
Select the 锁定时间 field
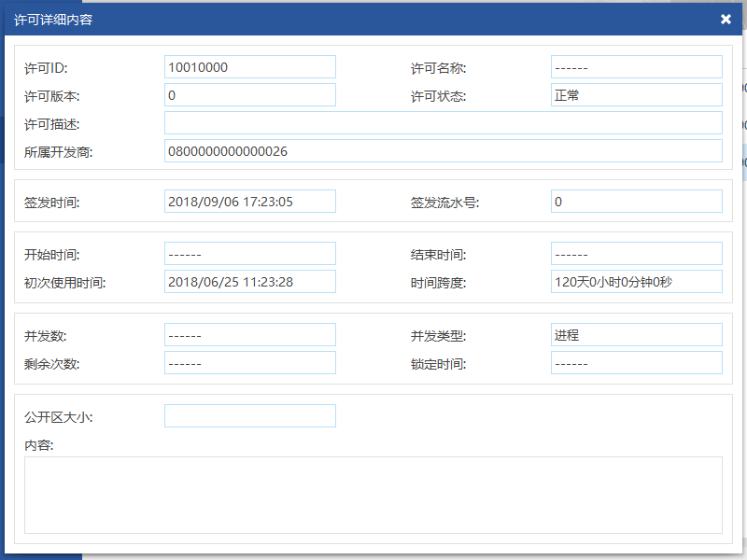[x=636, y=363]
